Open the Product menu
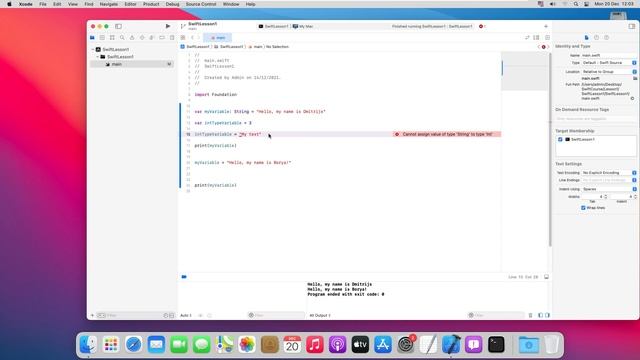The image size is (640, 360). click(151, 4)
